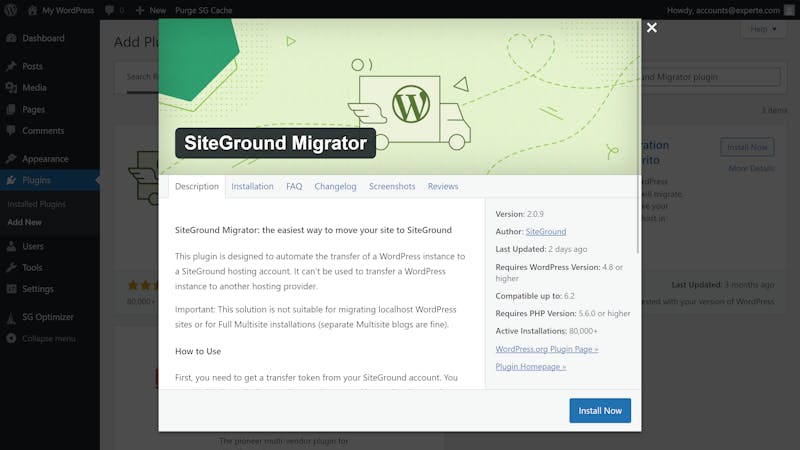Click the SiteGround Migrator banner title
Viewport: 800px width, 450px height.
(x=276, y=143)
